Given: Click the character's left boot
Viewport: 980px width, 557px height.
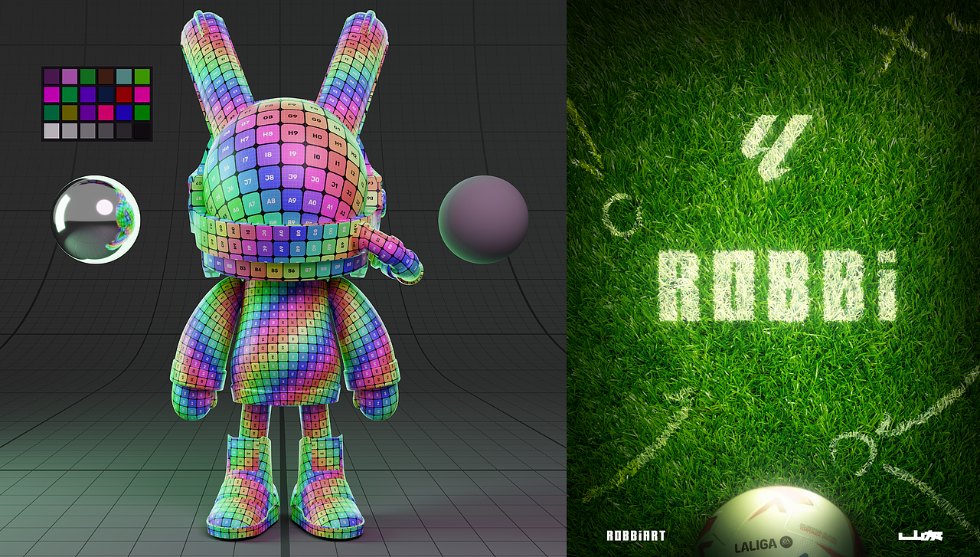Looking at the screenshot, I should [x=243, y=487].
